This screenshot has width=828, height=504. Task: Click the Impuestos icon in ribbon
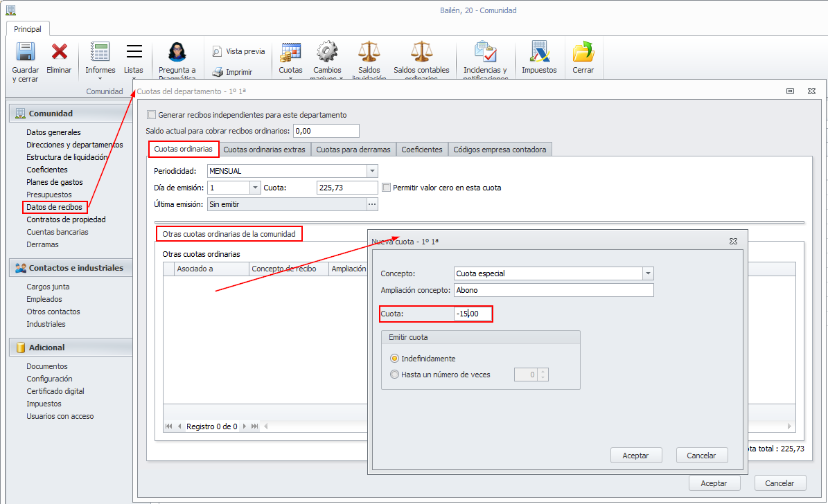point(539,52)
